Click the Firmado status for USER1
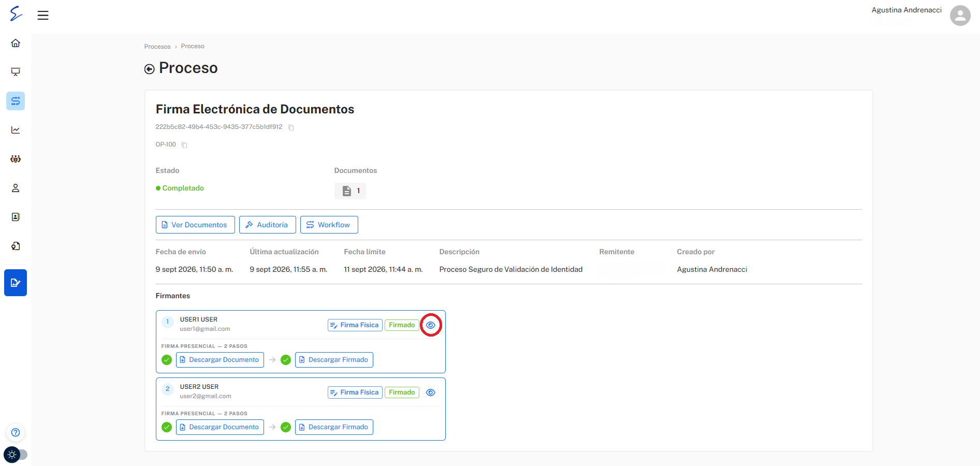This screenshot has width=980, height=466. [x=402, y=325]
